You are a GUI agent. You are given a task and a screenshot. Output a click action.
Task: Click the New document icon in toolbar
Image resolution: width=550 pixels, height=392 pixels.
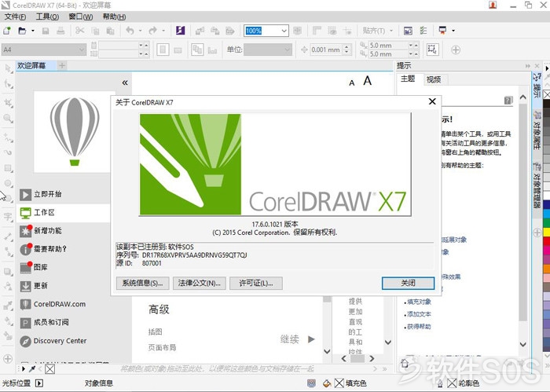pyautogui.click(x=6, y=31)
